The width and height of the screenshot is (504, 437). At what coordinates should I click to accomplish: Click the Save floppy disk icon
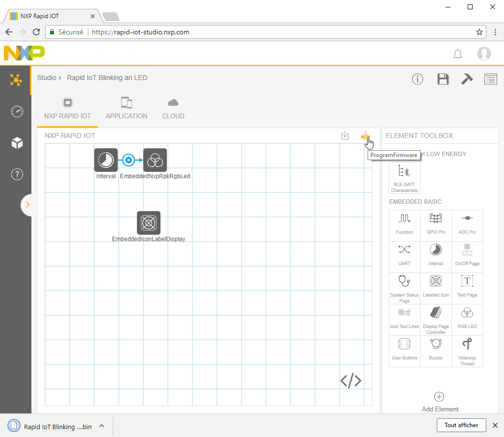click(443, 79)
